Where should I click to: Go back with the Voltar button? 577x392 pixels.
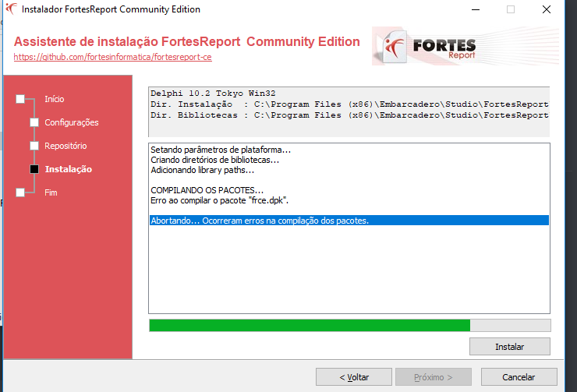click(354, 377)
